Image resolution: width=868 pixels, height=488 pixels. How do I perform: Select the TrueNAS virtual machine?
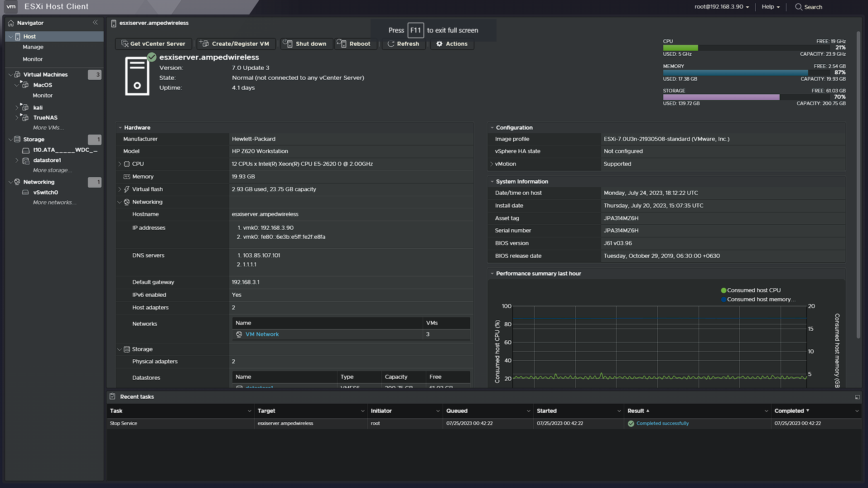[45, 118]
